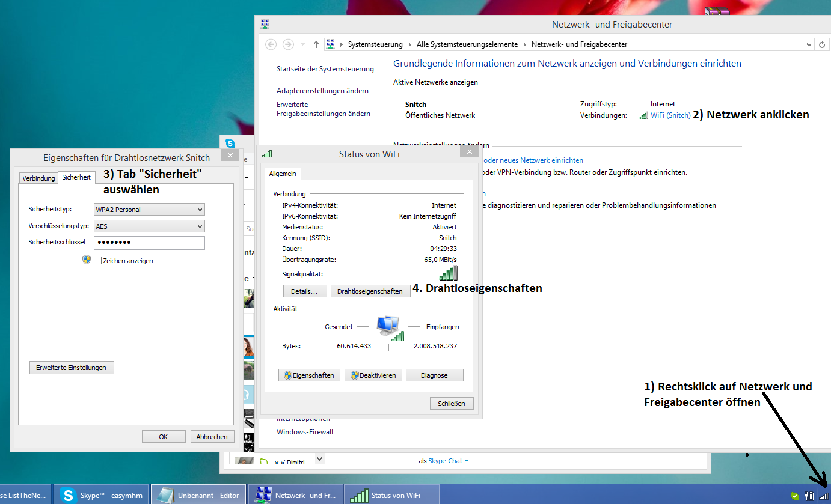The height and width of the screenshot is (504, 831).
Task: Click the Erweiterte Einstellungen button
Action: (x=72, y=368)
